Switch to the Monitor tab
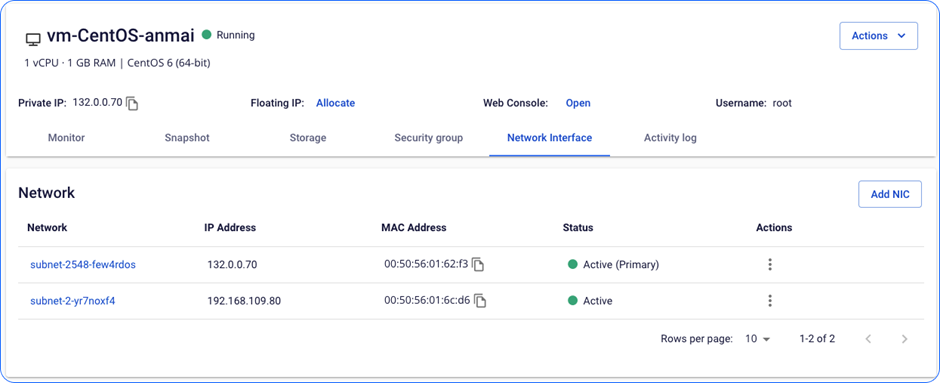 click(66, 138)
